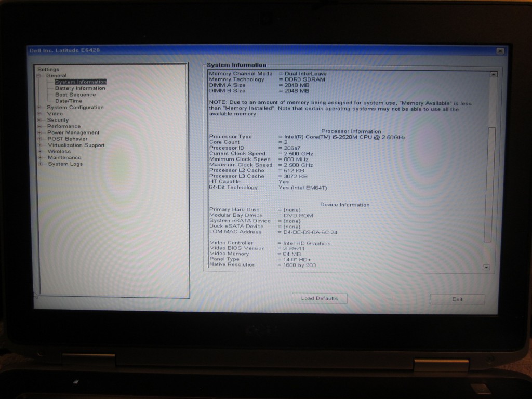This screenshot has width=532, height=399.
Task: Click the Load Defaults button
Action: [x=320, y=299]
